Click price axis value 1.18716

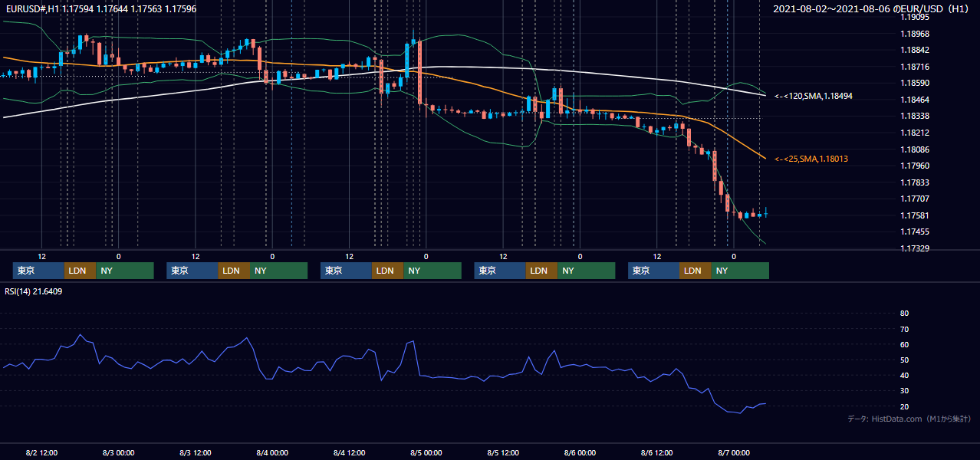[x=915, y=67]
